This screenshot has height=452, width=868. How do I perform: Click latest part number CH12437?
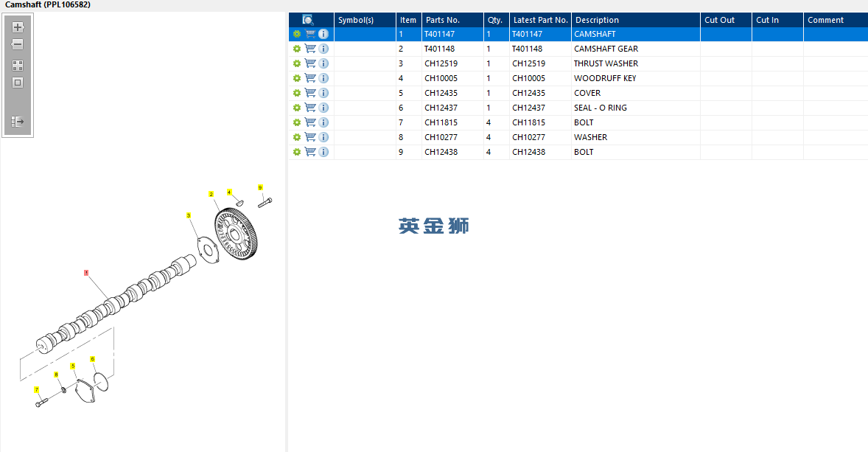click(x=528, y=108)
